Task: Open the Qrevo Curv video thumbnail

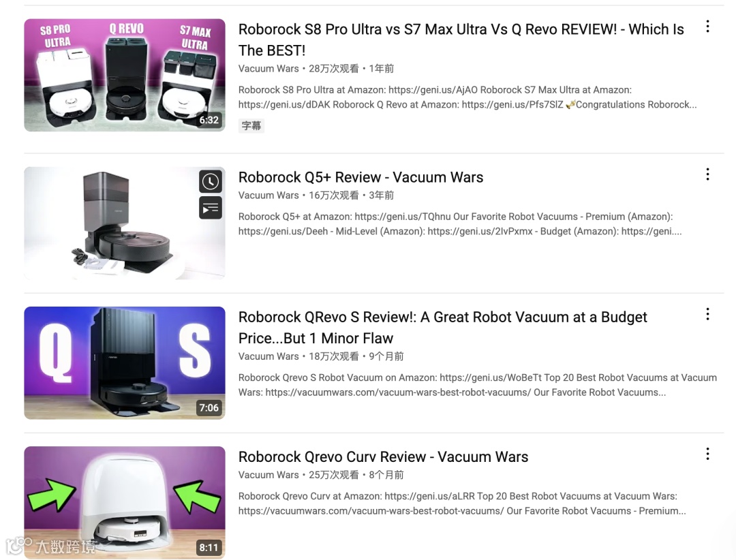Action: pos(125,502)
